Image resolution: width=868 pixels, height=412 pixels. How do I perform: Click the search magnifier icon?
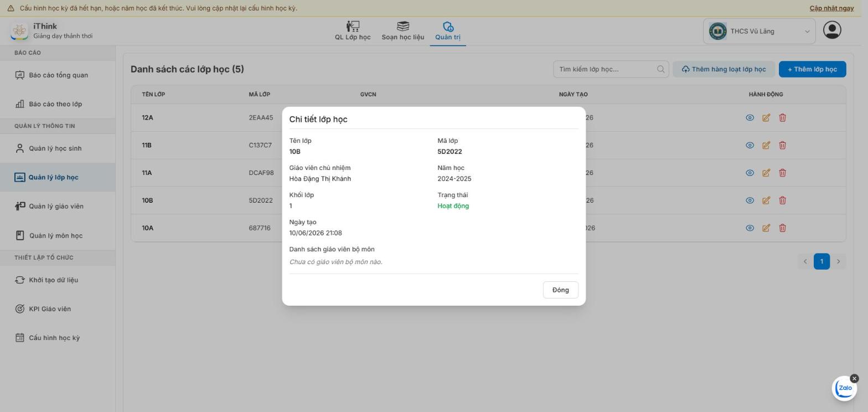click(x=660, y=69)
